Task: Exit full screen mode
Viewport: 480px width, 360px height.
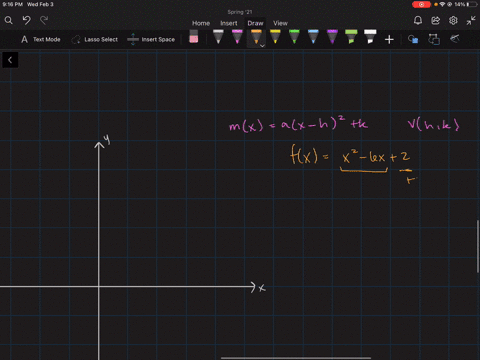Action: tap(471, 21)
